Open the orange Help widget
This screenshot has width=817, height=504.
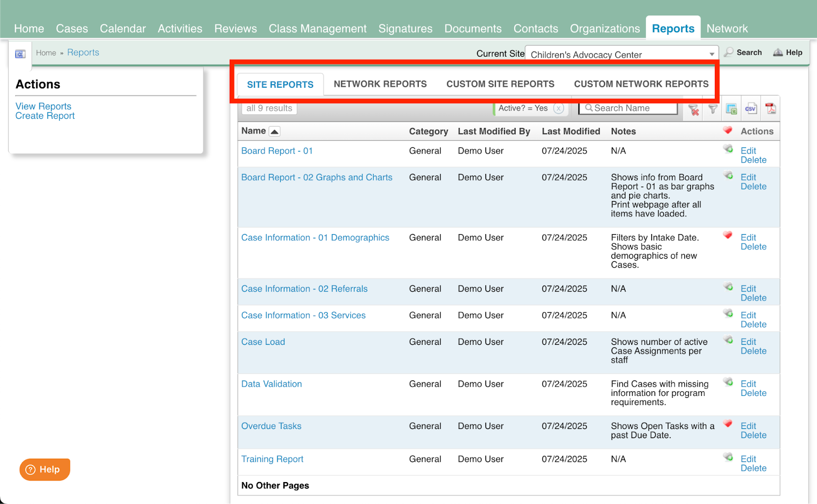coord(44,469)
